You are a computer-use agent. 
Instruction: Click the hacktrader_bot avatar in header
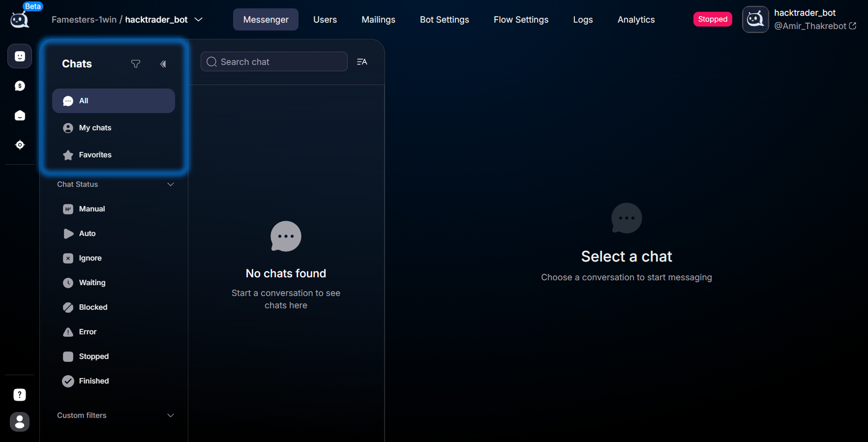tap(755, 20)
